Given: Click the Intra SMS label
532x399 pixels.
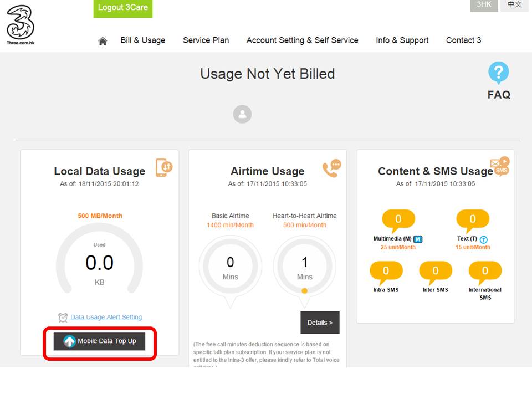Looking at the screenshot, I should point(386,290).
